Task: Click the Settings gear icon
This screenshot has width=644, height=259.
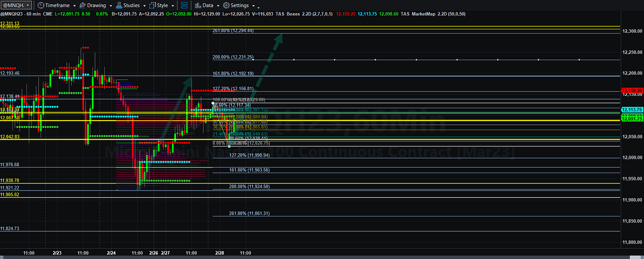Action: (226, 5)
